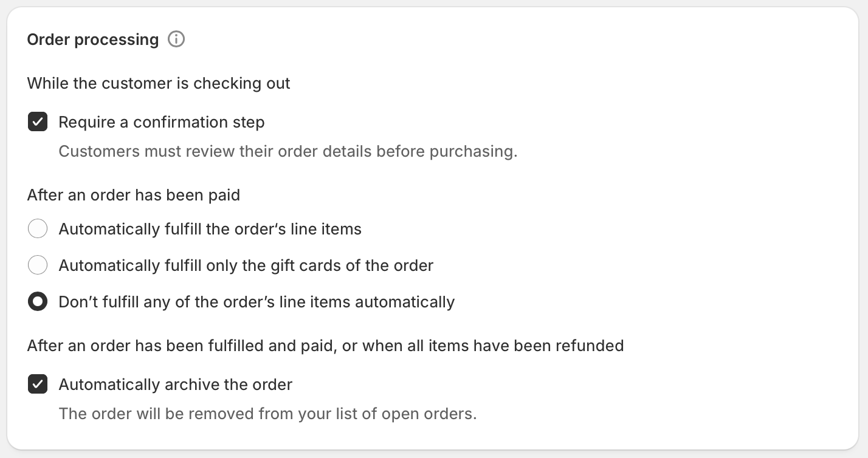Viewport: 868px width, 458px height.
Task: Disable the Automatically archive the order checkbox
Action: point(38,385)
